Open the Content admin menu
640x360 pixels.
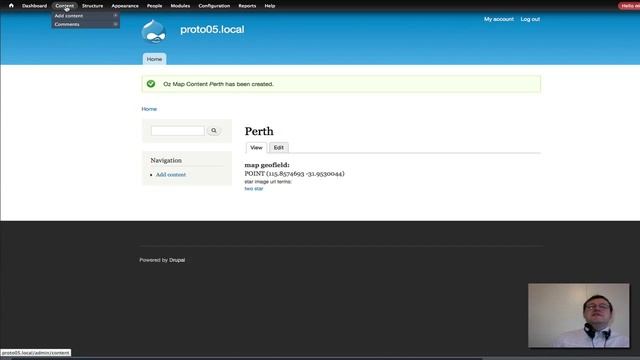coord(64,6)
